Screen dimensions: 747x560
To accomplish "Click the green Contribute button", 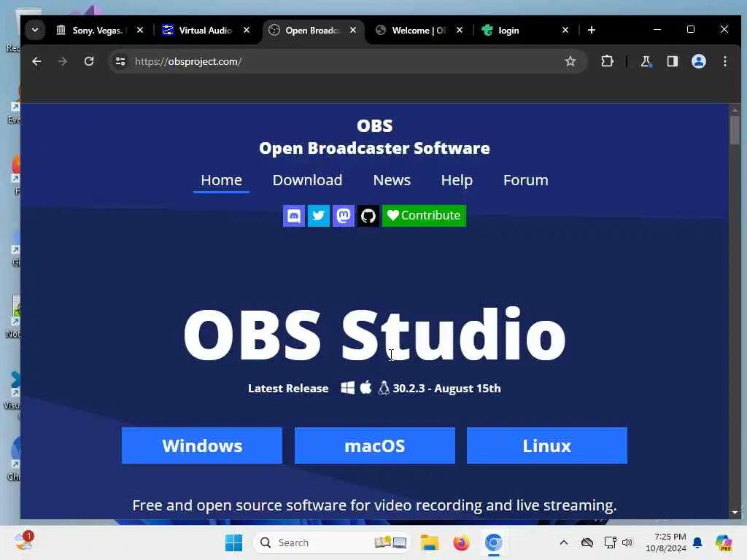I will 424,216.
